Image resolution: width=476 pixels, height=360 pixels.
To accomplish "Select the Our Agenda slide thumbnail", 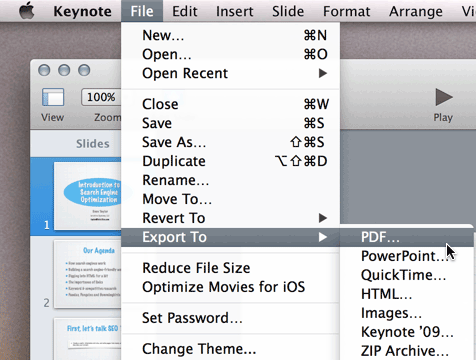I will click(87, 274).
